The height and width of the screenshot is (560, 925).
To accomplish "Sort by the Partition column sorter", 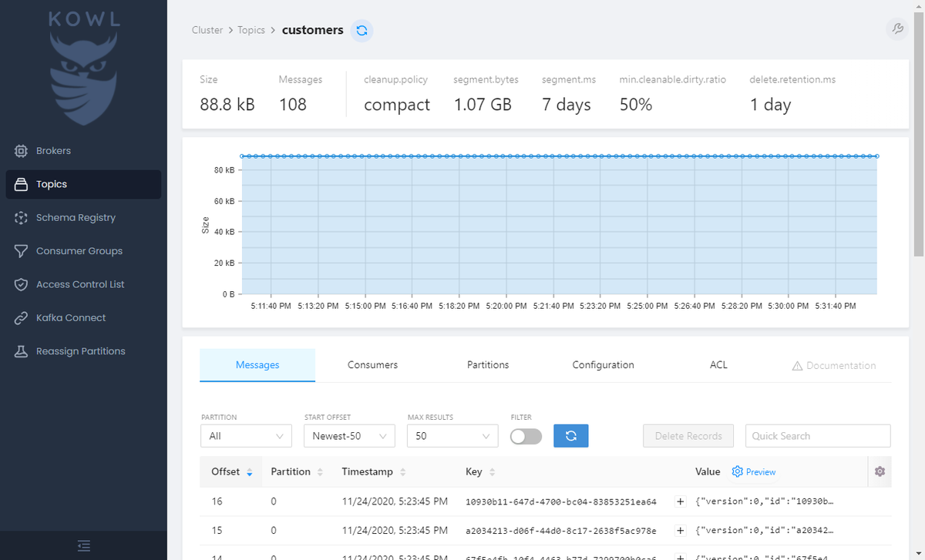I will [320, 472].
